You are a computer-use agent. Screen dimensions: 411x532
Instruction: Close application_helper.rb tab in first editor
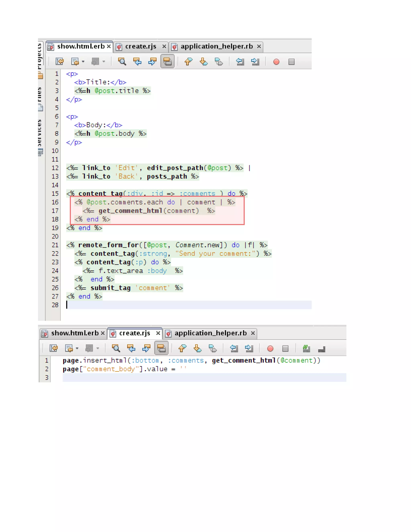[x=259, y=46]
